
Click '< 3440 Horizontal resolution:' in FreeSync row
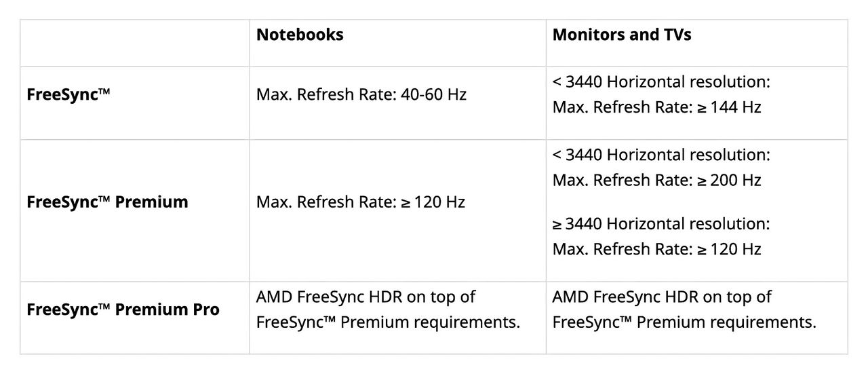tap(661, 81)
